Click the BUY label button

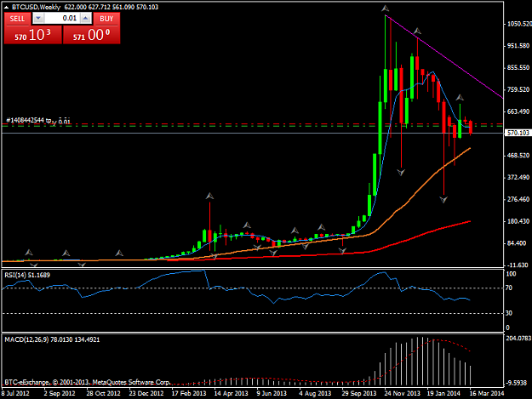pyautogui.click(x=106, y=19)
